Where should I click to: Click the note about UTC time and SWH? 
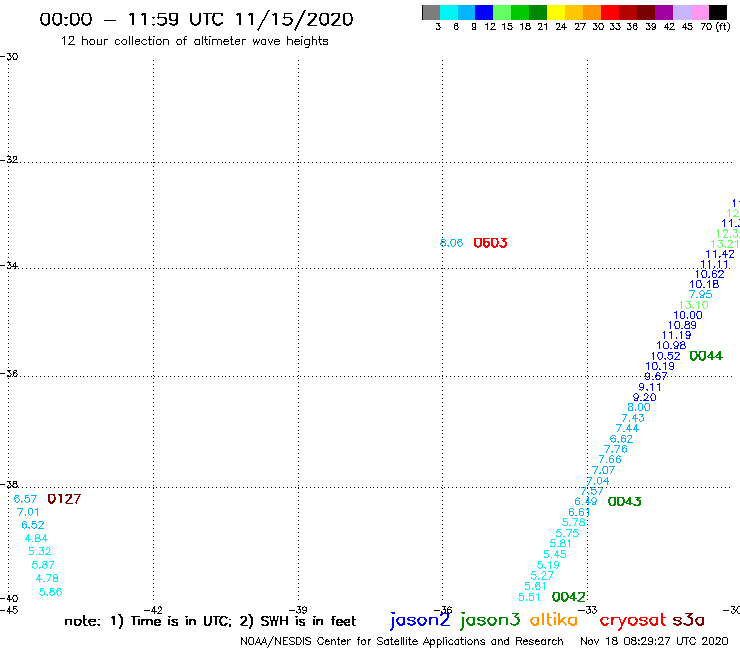click(x=210, y=621)
